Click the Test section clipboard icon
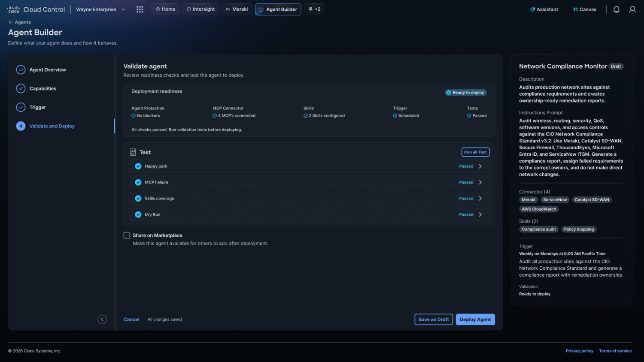 point(133,152)
